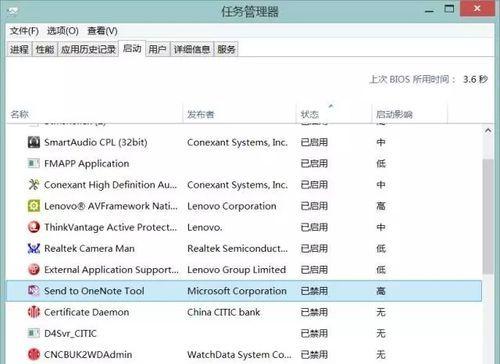Select the Send to OneNote Tool entry
This screenshot has width=500, height=364.
coord(94,291)
